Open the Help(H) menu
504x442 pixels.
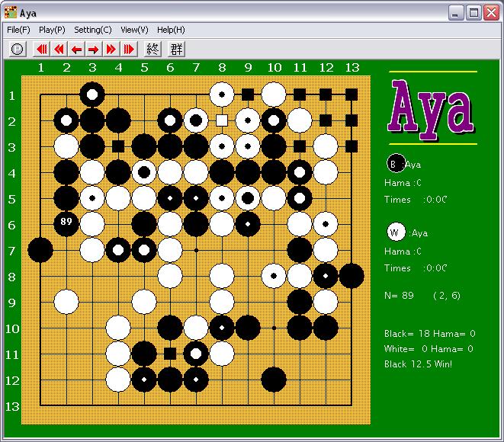click(x=171, y=30)
